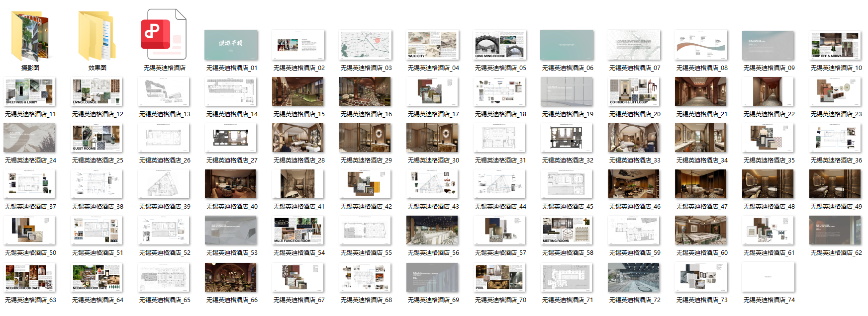Select the 无锡英迪格酒店 PDF file icon
Viewport: 868px width, 316px height.
(x=164, y=34)
